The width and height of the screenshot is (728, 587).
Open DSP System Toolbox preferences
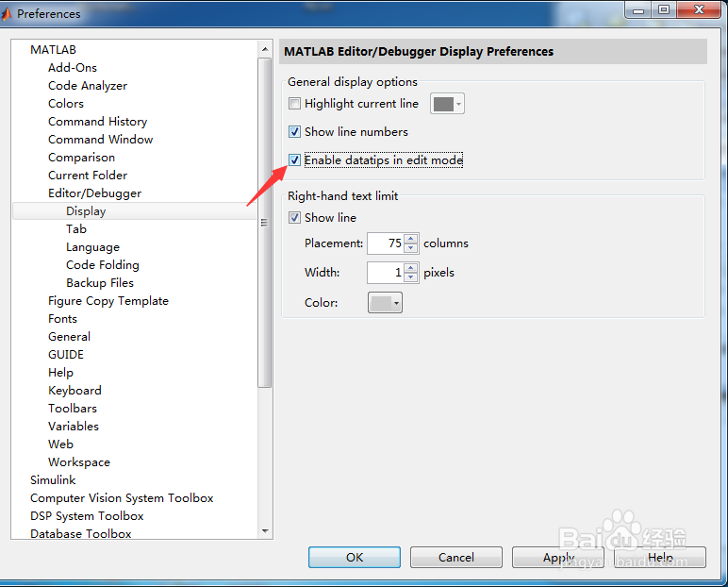pos(87,516)
